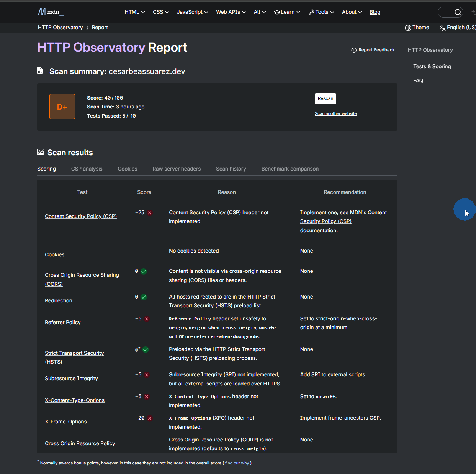
Task: Open the English (US) language switcher
Action: click(x=458, y=27)
